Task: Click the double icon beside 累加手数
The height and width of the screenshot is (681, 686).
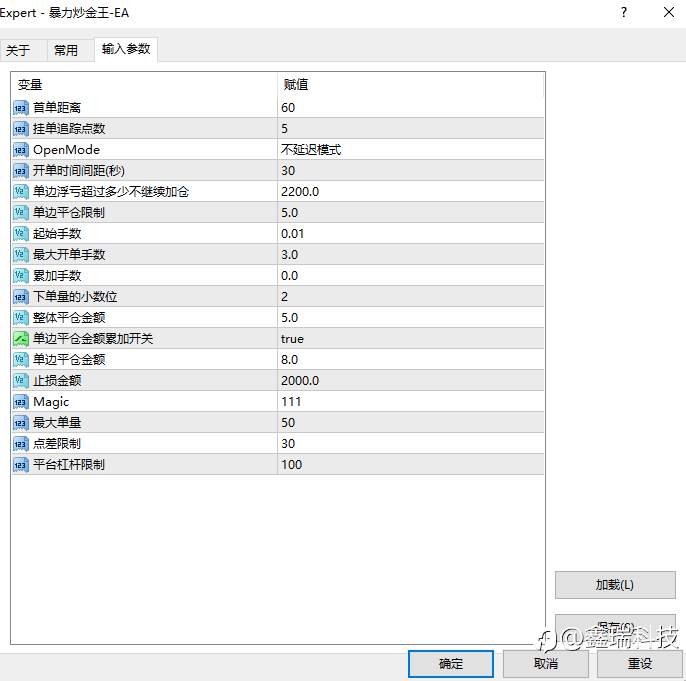Action: 21,276
